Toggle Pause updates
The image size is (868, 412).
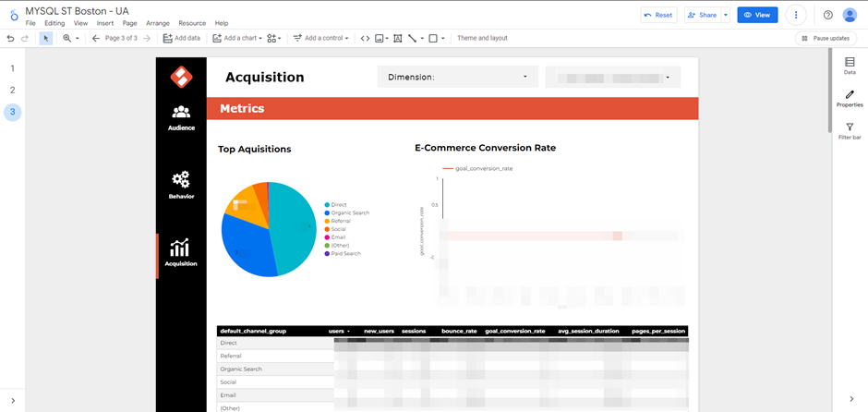click(x=826, y=39)
